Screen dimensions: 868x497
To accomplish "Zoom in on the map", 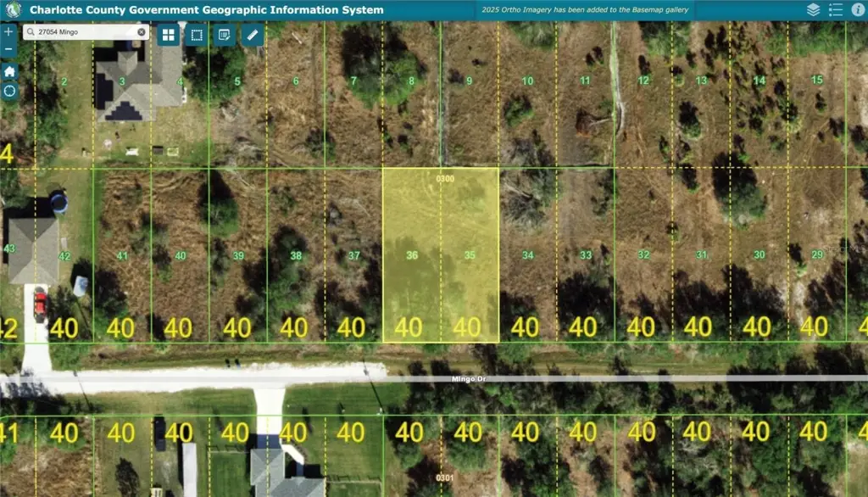I will point(9,31).
